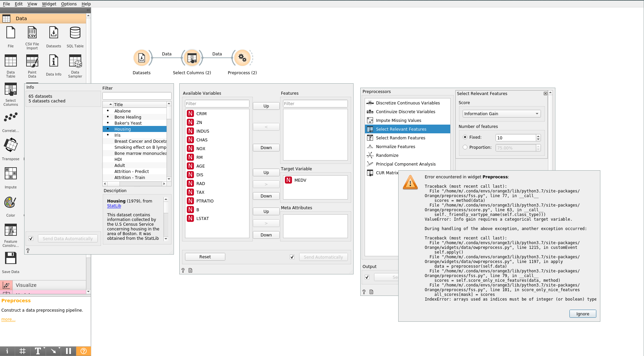644x356 pixels.
Task: Select the Preprocess (2) node on canvas
Action: [242, 58]
